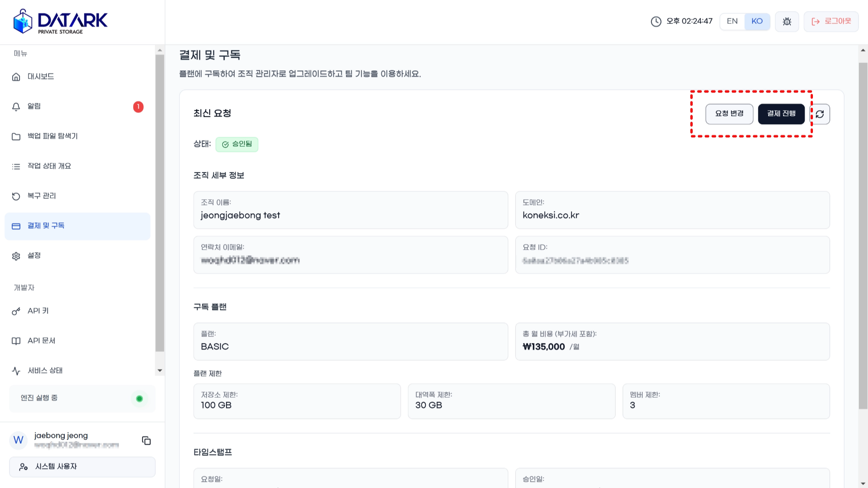This screenshot has height=488, width=868.
Task: Click the 승인됨 status badge
Action: pyautogui.click(x=237, y=144)
